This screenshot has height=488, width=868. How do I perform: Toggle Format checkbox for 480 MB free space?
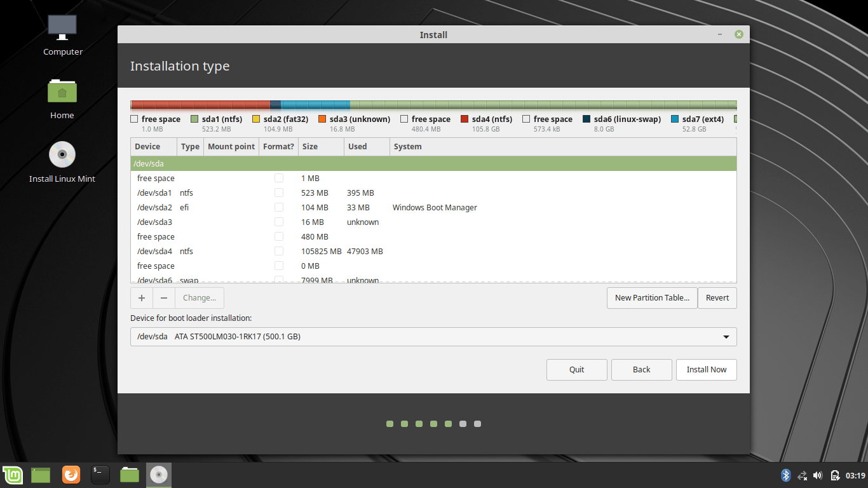click(x=279, y=236)
